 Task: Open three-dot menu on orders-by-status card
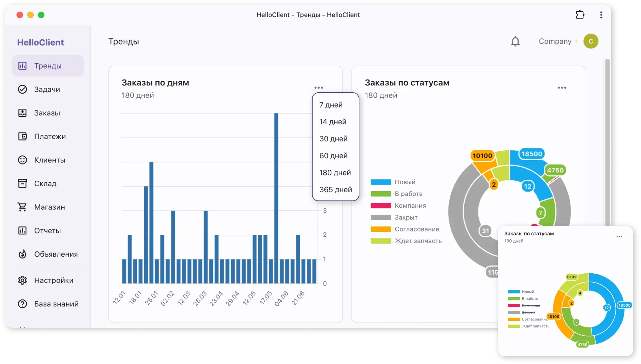[562, 88]
